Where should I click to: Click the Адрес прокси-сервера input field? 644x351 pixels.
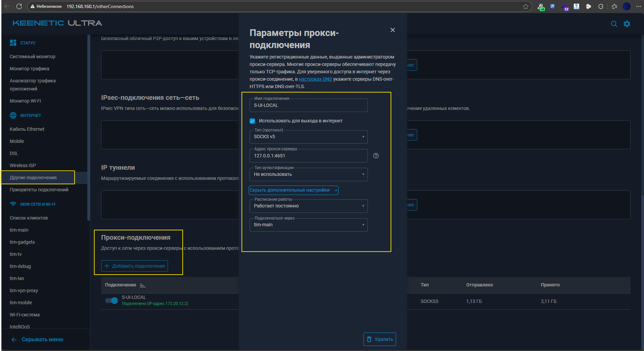(308, 156)
